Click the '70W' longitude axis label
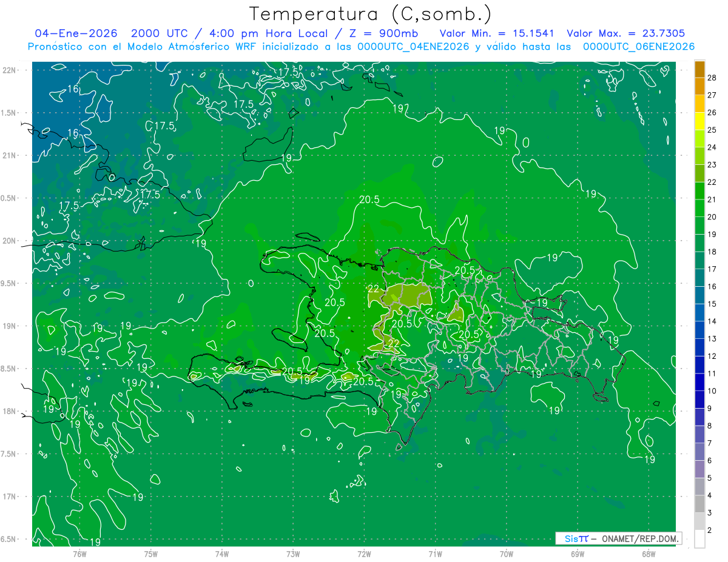The image size is (728, 562). point(506,554)
